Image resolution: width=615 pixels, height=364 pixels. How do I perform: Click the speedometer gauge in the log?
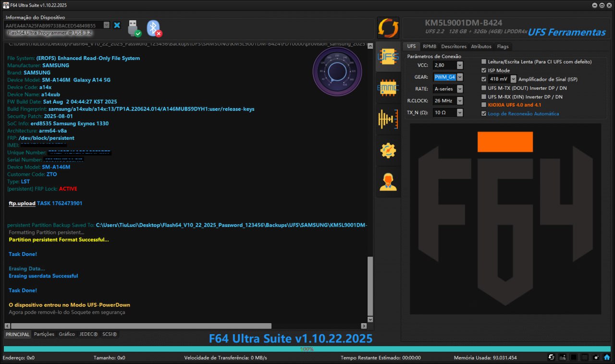(x=337, y=71)
